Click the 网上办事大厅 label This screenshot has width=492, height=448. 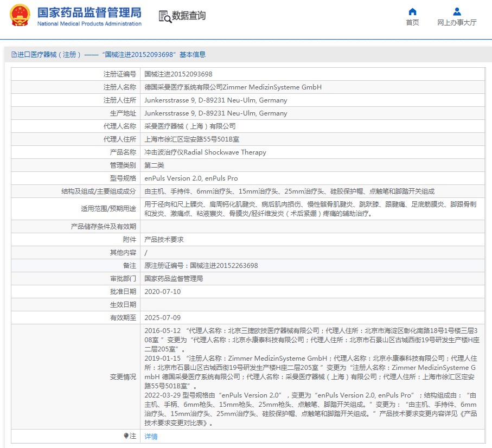click(457, 22)
